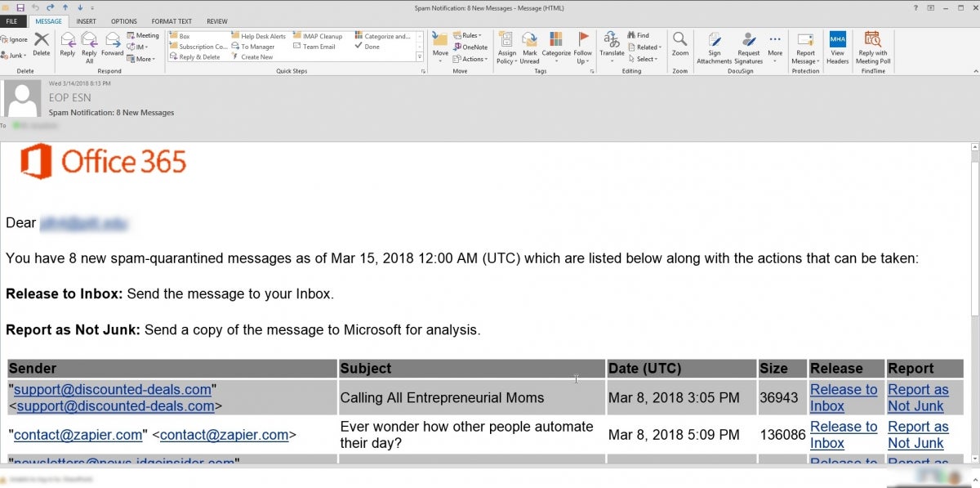This screenshot has height=488, width=980.
Task: Click the quoted support@discounted-deals.com link
Action: click(113, 390)
